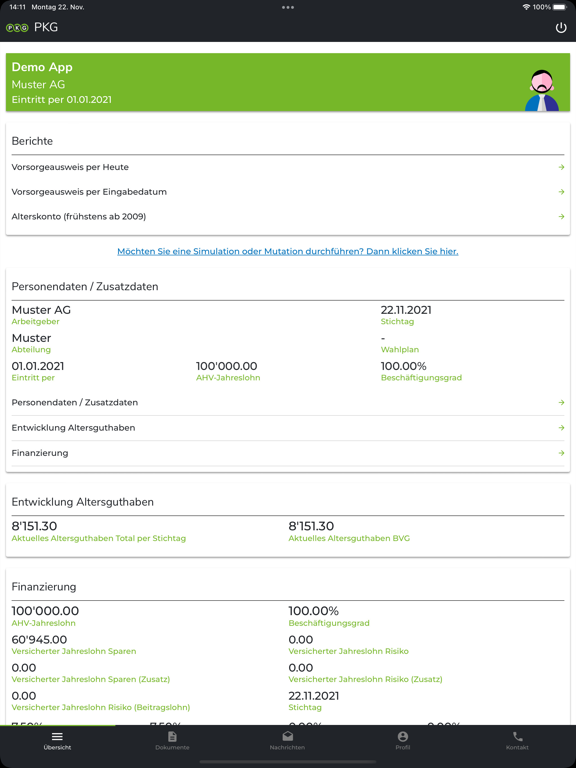Image resolution: width=576 pixels, height=768 pixels.
Task: Open Personendaten / Zusatzdaten detail row
Action: [x=288, y=403]
